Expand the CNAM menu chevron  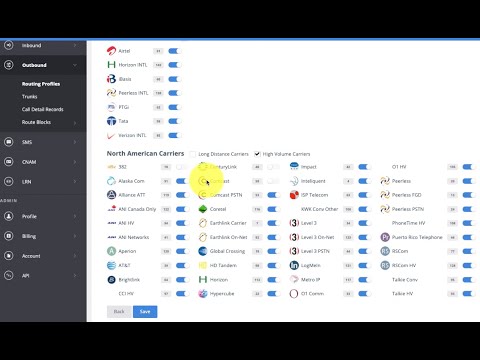[75, 162]
